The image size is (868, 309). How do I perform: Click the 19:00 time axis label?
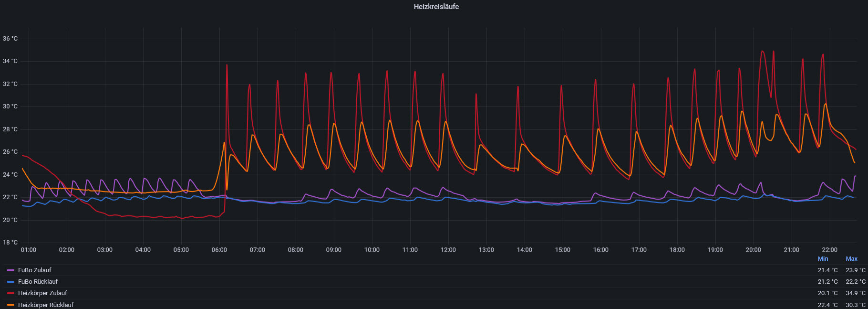tap(715, 250)
